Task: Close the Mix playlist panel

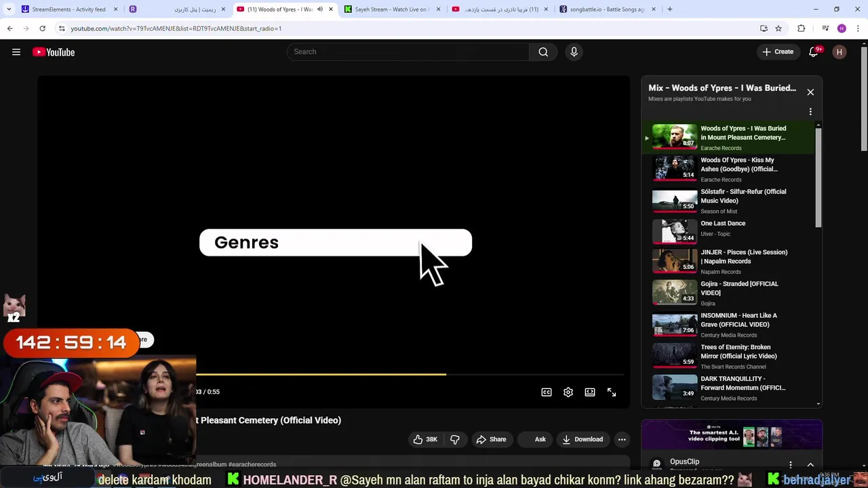Action: coord(810,92)
